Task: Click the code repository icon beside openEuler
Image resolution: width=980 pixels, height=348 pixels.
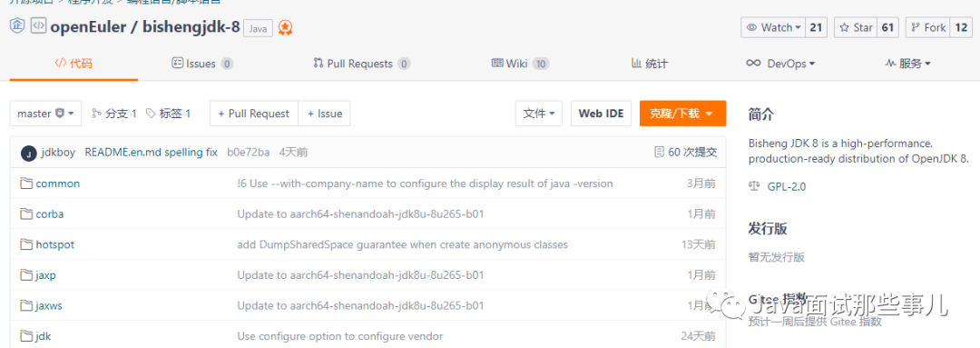Action: coord(38,25)
